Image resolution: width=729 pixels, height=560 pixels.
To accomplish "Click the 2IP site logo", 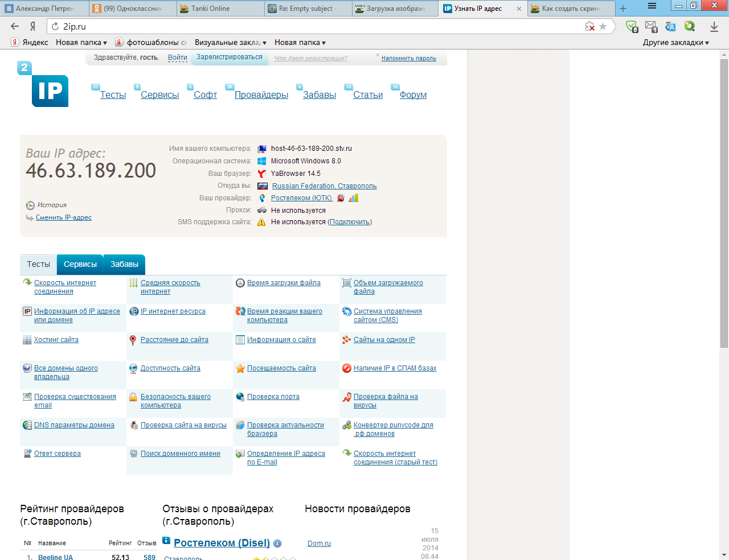I will pos(43,84).
